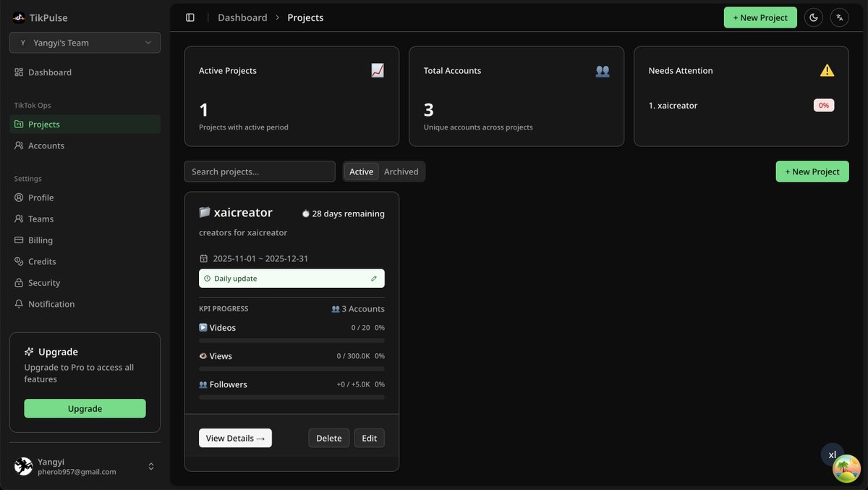Open the language translate icon
This screenshot has width=868, height=490.
click(x=839, y=17)
